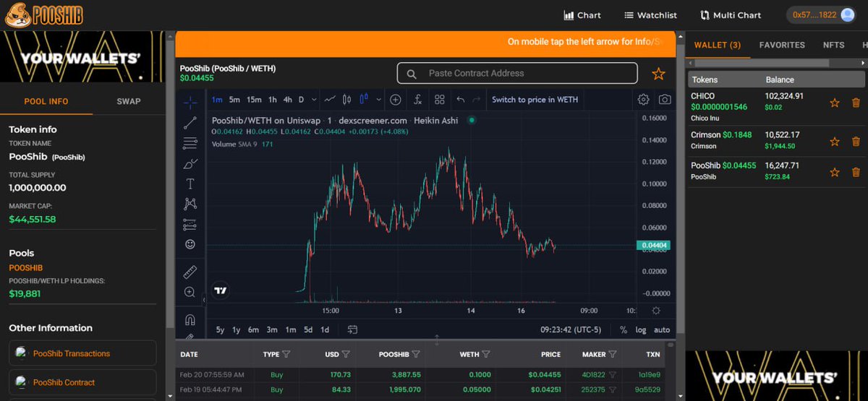The height and width of the screenshot is (401, 868).
Task: Open the chart patterns tool
Action: point(190,204)
